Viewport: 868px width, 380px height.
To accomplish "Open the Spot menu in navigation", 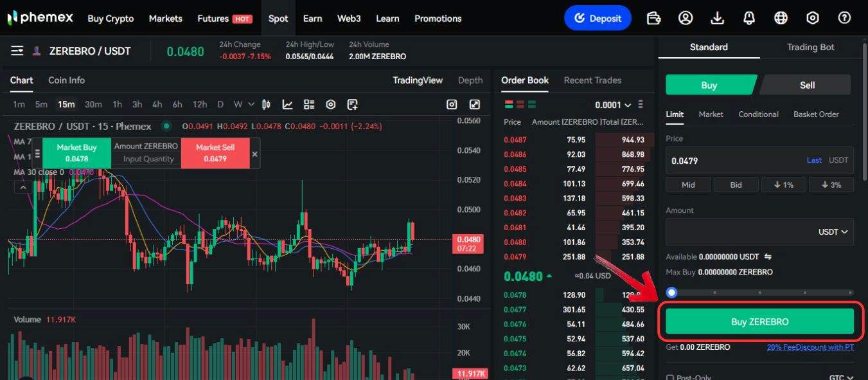I will tap(278, 18).
